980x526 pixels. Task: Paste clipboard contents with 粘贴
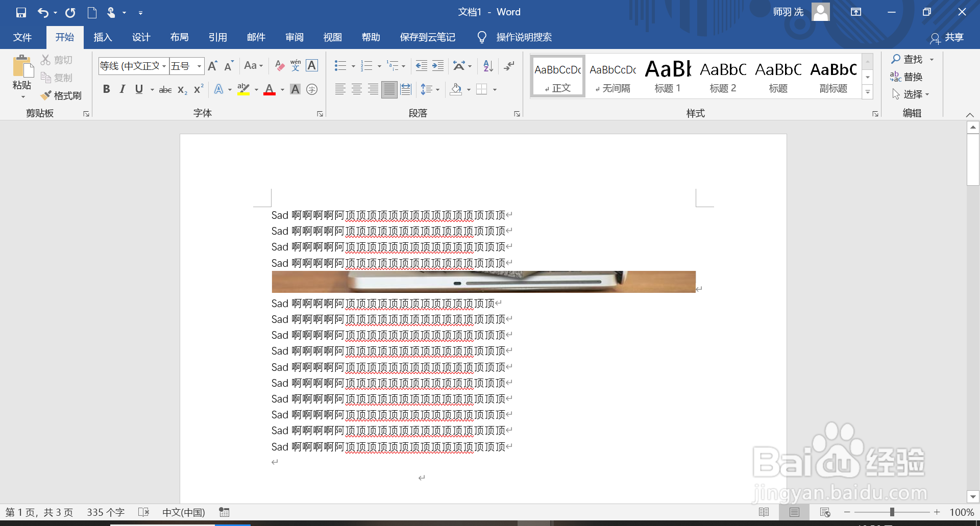22,77
